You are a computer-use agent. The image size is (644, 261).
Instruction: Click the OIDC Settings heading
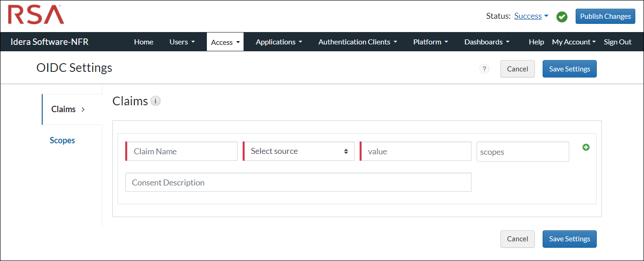(74, 68)
